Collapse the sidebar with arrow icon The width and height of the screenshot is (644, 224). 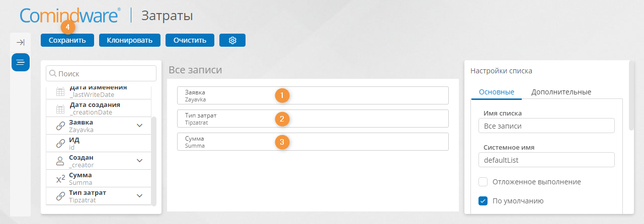(x=21, y=43)
